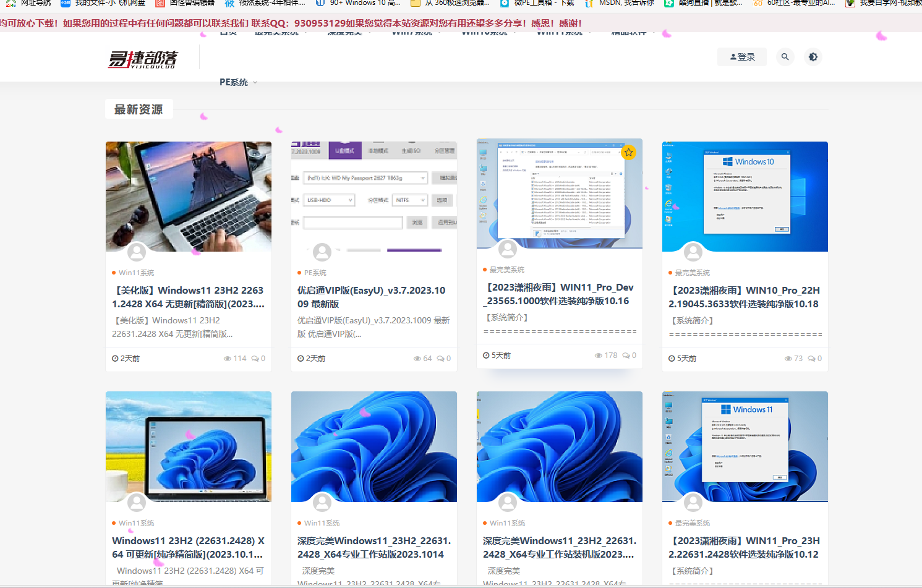Open the title Windows11 23H2 X64 可更新[纯净精简版]
Image resolution: width=922 pixels, height=588 pixels.
pos(188,547)
